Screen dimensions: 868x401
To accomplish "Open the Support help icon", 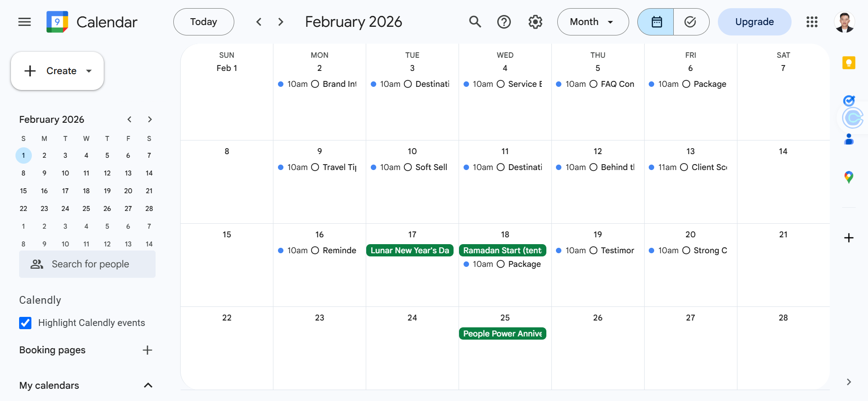I will [x=504, y=22].
